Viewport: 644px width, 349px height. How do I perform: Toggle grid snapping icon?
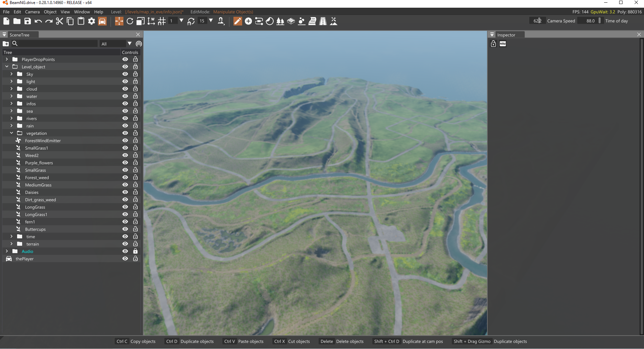click(162, 21)
